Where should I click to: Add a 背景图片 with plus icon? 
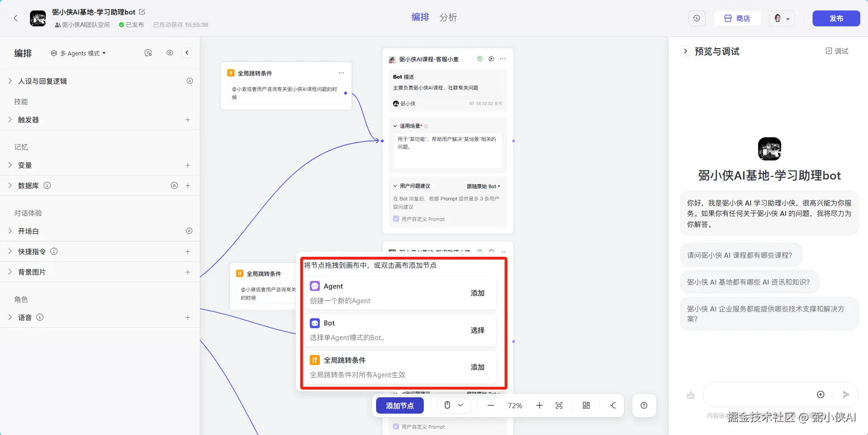188,272
